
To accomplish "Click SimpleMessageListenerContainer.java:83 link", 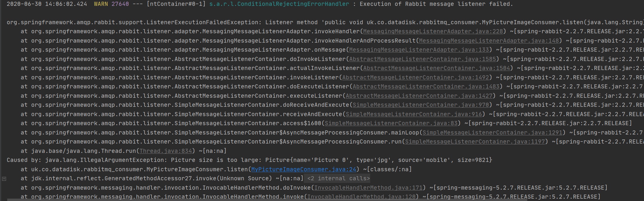I will [x=391, y=123].
